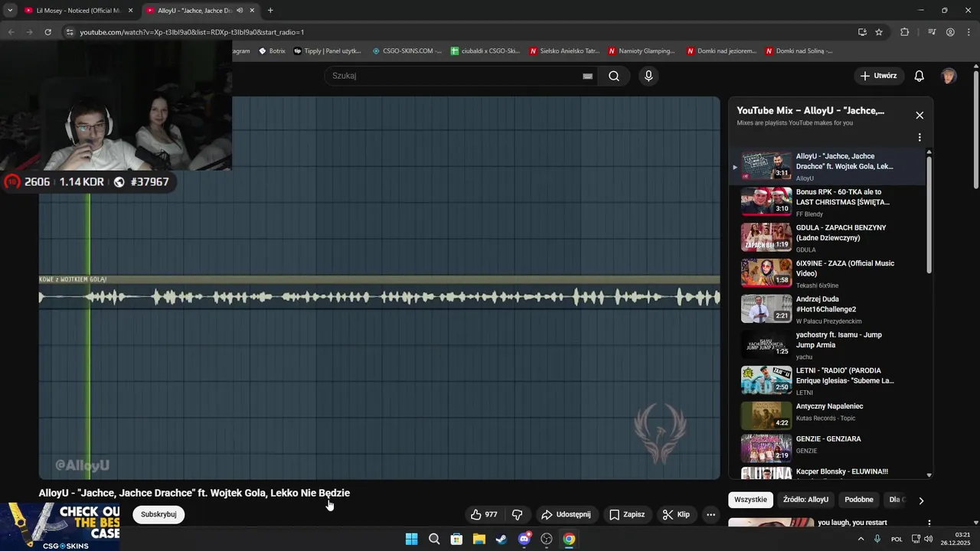The height and width of the screenshot is (551, 980).
Task: Open the Domki nad jeziorem bookmark
Action: click(x=721, y=51)
